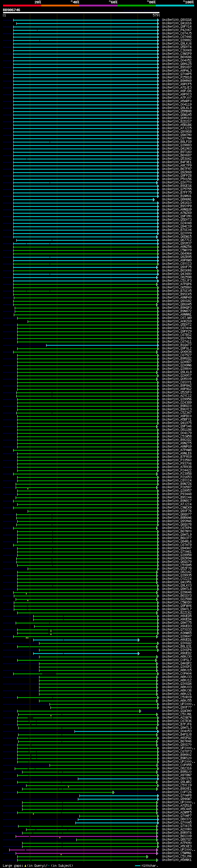
Task: Click the UniRef100_B6V686 hit name
Action: point(177,57)
